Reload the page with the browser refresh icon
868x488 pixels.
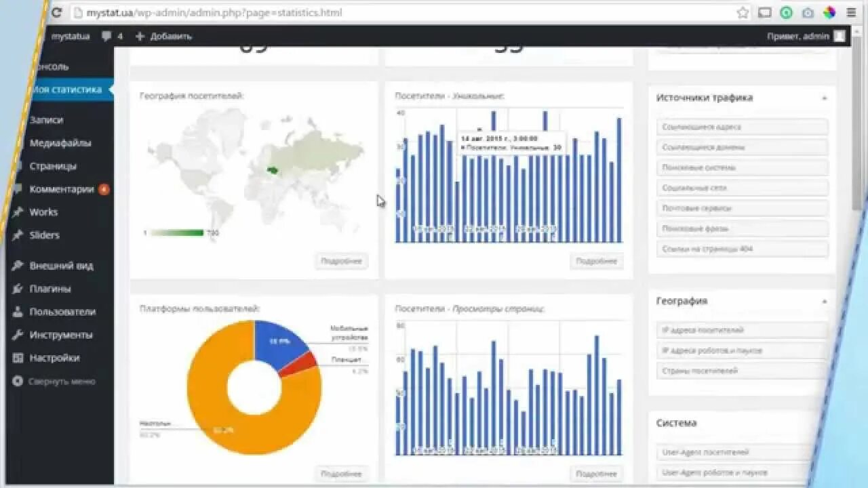click(57, 12)
